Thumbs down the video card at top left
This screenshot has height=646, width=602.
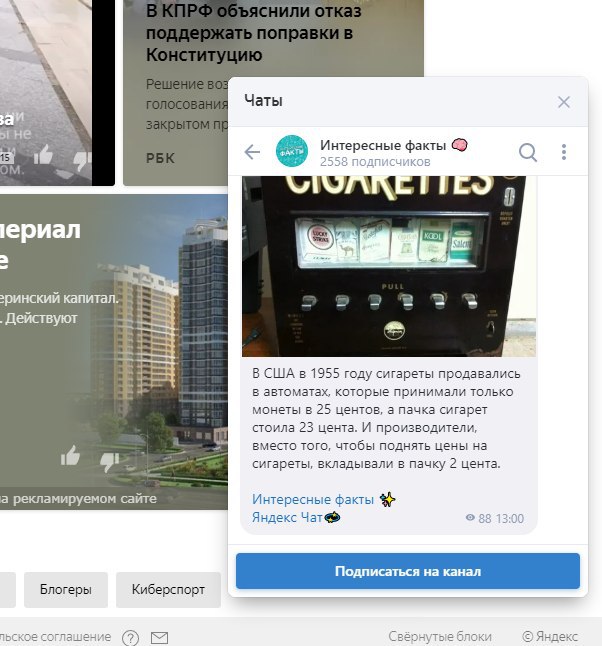[x=82, y=162]
